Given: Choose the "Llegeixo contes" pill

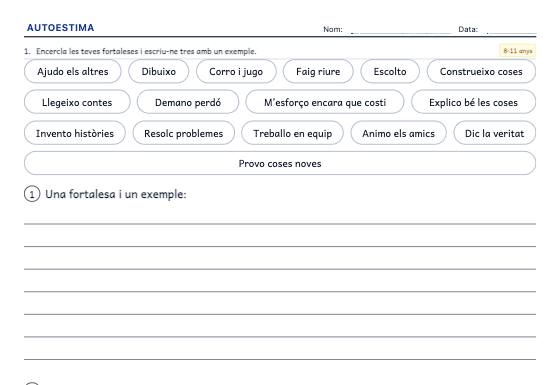Looking at the screenshot, I should tap(77, 102).
